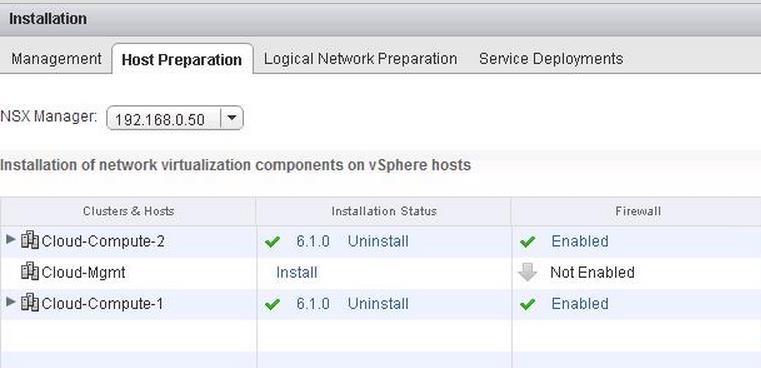This screenshot has height=368, width=761.
Task: Click the NSX Manager 192.168.0.50 value
Action: click(x=160, y=119)
